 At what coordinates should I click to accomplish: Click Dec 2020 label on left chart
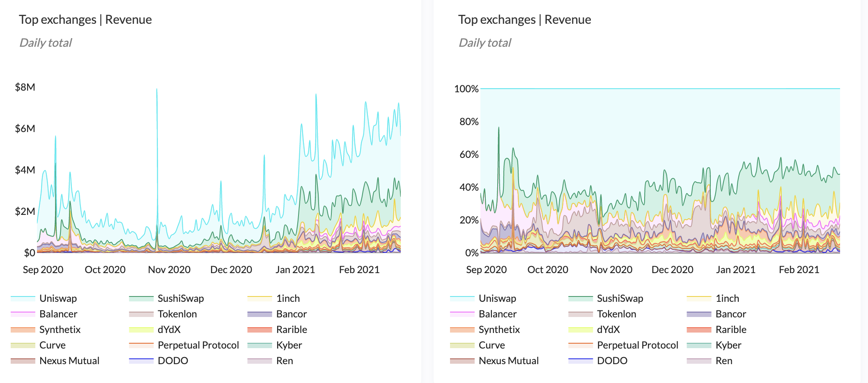231,270
